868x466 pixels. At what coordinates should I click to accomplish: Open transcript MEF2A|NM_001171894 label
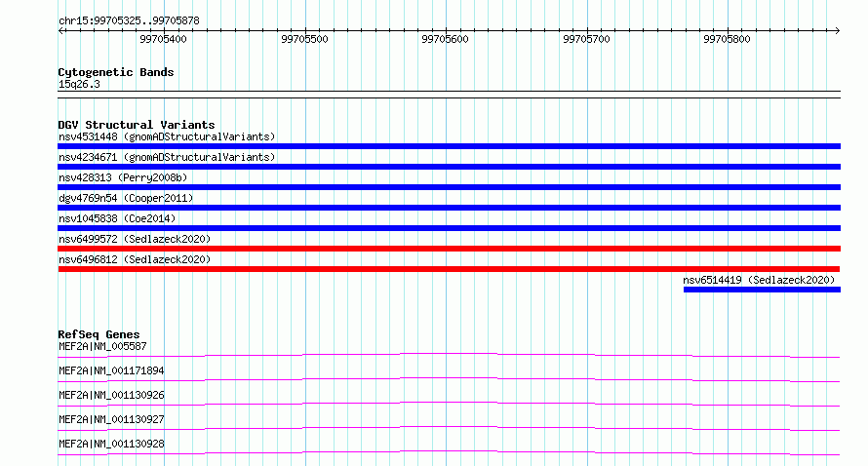click(111, 370)
